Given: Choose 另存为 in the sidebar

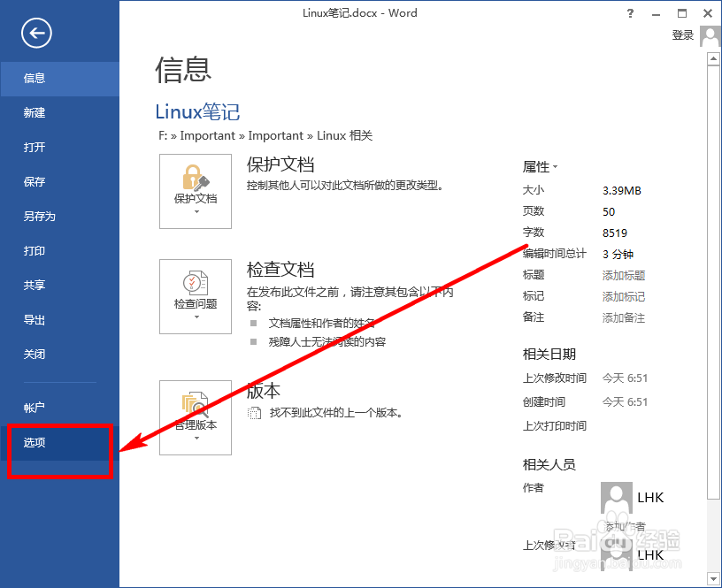Looking at the screenshot, I should click(60, 217).
